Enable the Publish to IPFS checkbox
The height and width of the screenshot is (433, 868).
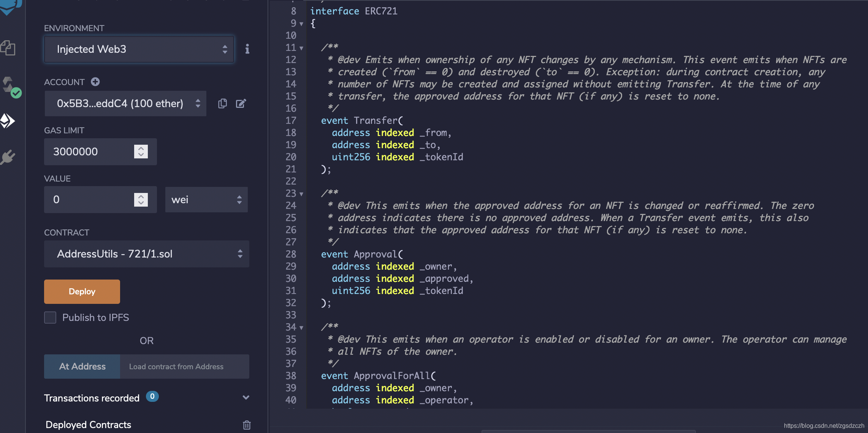[50, 318]
